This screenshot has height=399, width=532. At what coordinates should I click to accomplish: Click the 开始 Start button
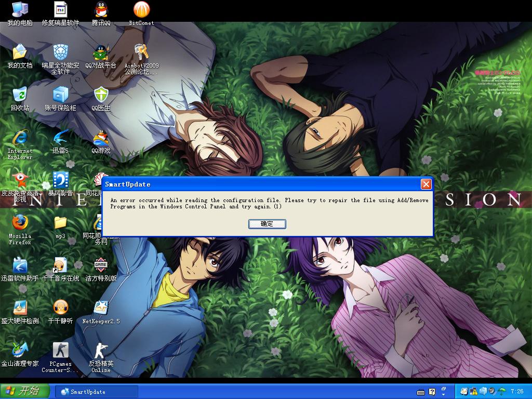pyautogui.click(x=24, y=391)
